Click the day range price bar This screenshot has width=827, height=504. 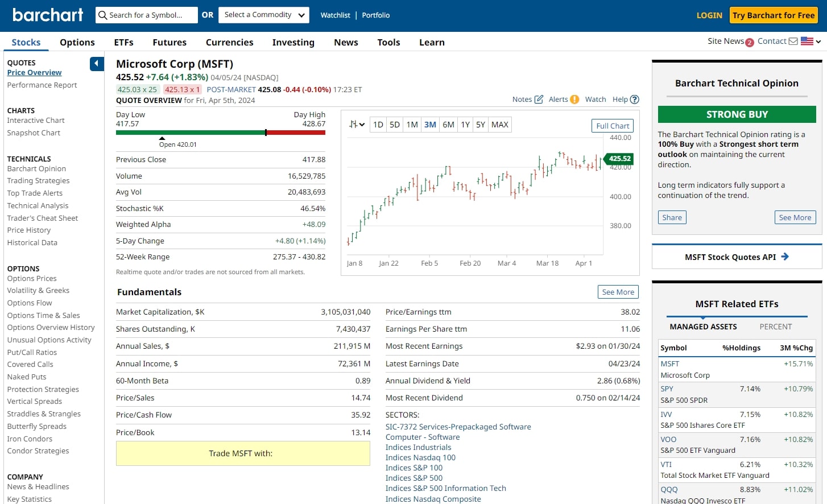(221, 133)
